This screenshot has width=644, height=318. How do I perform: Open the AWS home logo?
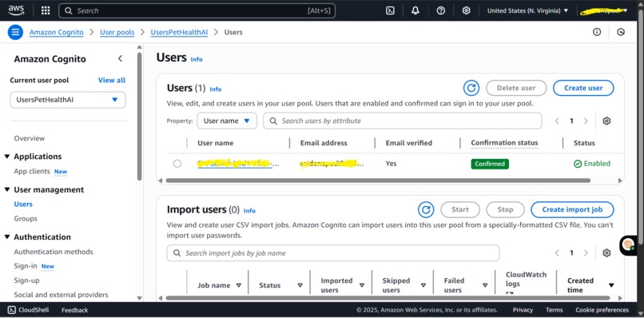click(x=16, y=10)
